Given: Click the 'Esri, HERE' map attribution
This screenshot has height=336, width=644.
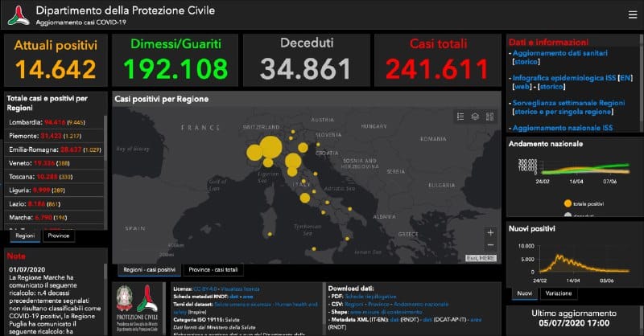Looking at the screenshot, I should [481, 258].
